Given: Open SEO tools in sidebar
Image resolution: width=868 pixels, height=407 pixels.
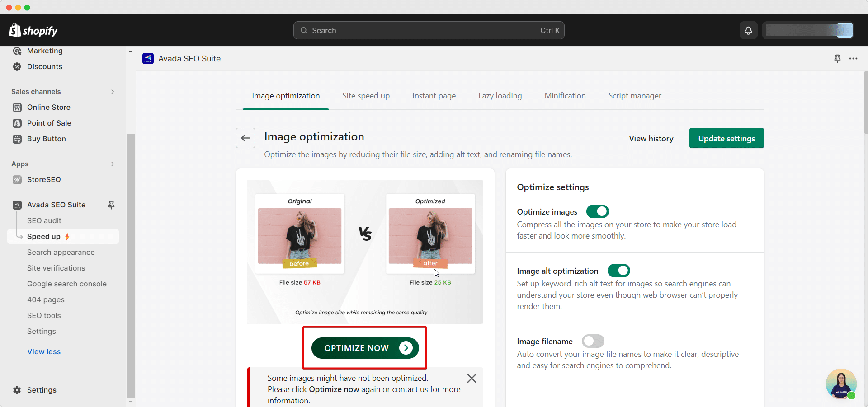Looking at the screenshot, I should tap(44, 316).
